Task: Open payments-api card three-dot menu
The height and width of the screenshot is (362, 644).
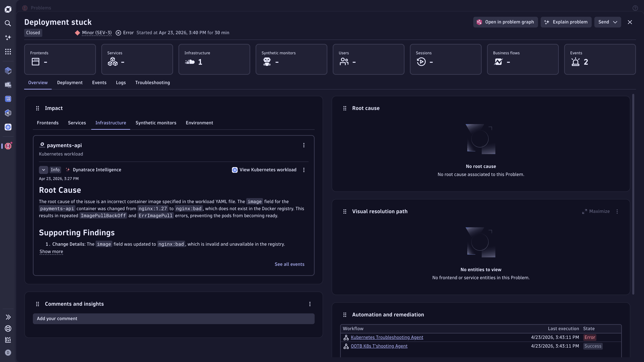Action: [304, 145]
